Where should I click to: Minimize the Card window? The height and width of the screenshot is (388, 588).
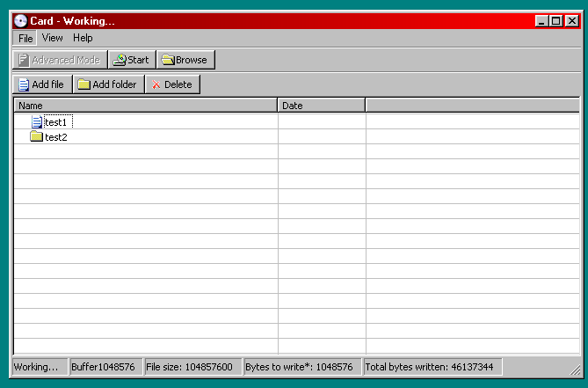(541, 21)
